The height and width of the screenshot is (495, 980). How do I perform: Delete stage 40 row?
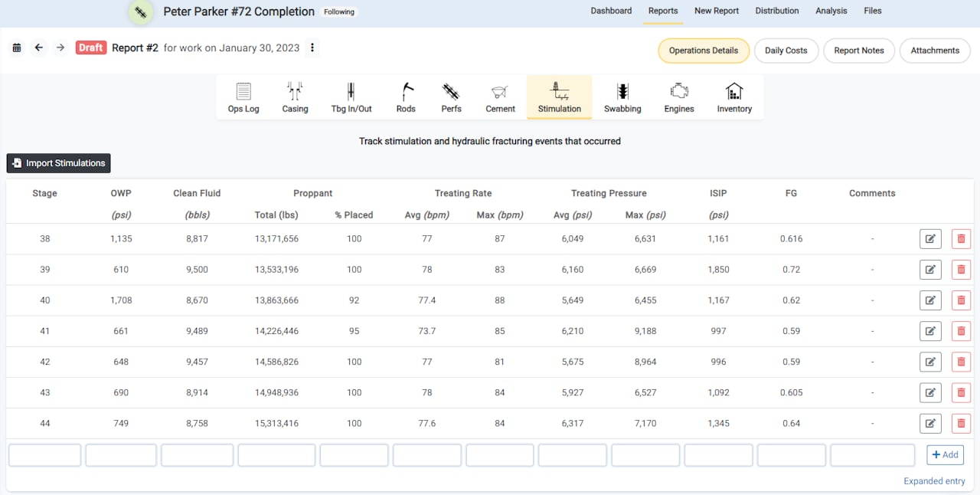click(x=961, y=300)
